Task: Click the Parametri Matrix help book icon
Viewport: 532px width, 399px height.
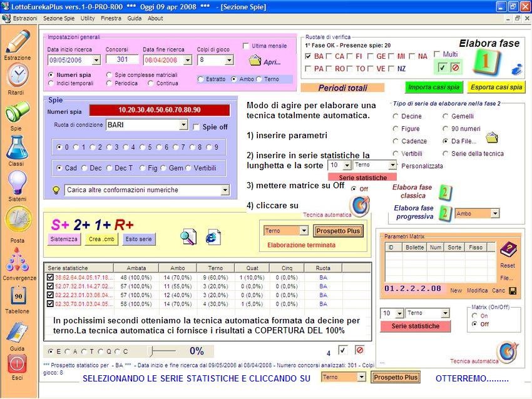Action: point(508,250)
